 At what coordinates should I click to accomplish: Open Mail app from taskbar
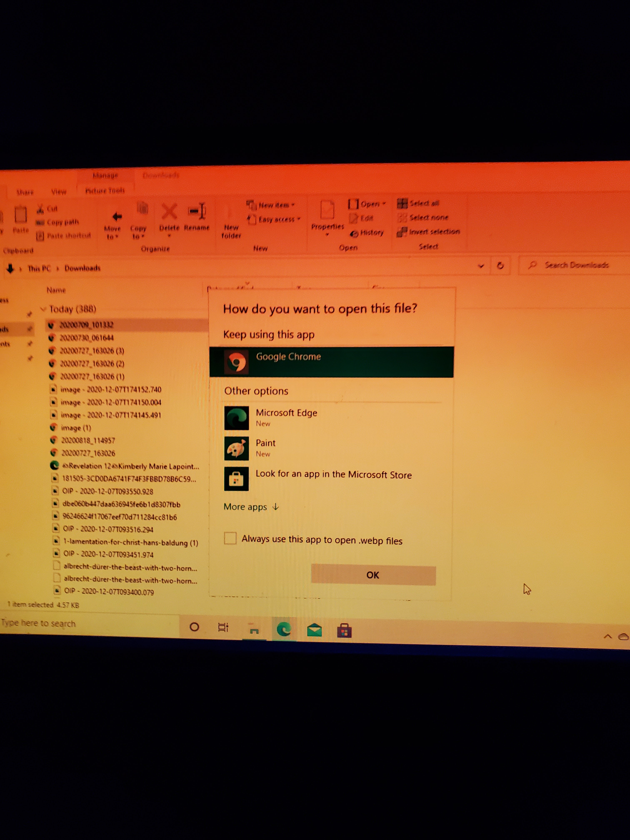[314, 630]
